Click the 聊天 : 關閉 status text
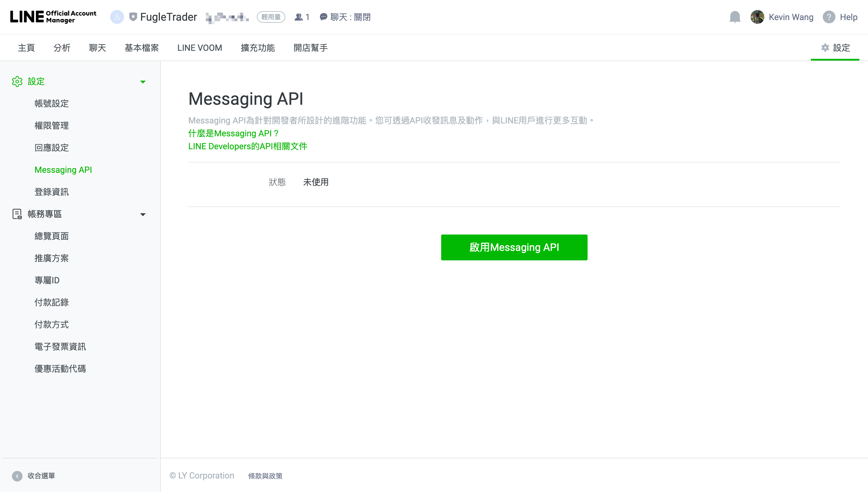The image size is (868, 492). point(350,17)
